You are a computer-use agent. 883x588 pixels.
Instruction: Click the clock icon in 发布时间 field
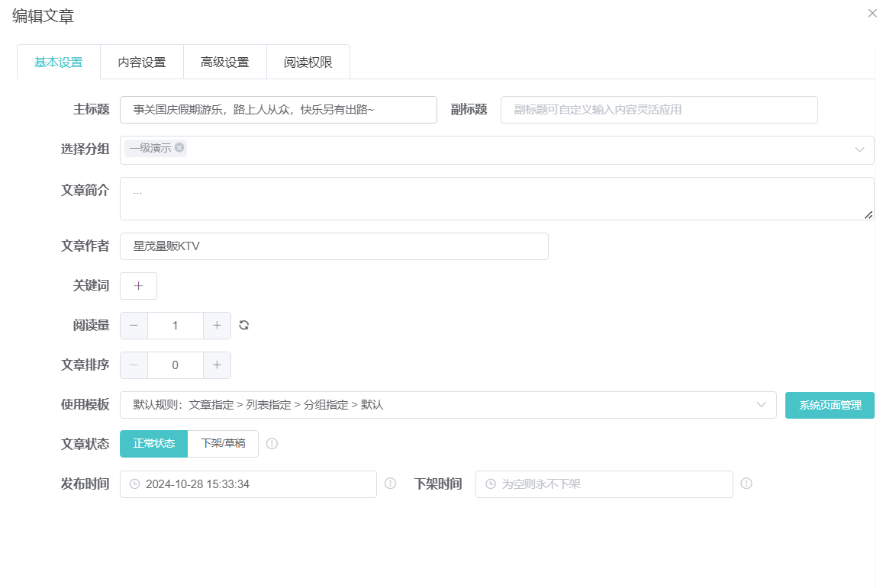(134, 484)
